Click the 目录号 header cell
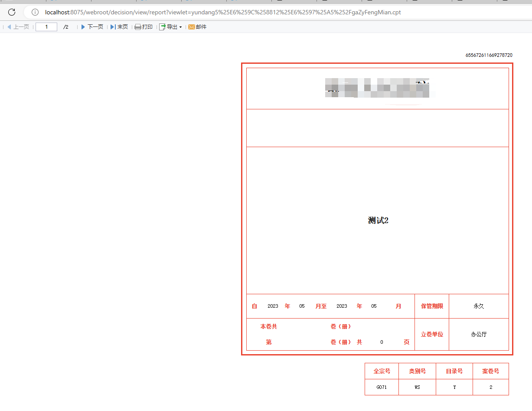The width and height of the screenshot is (532, 411). click(454, 371)
